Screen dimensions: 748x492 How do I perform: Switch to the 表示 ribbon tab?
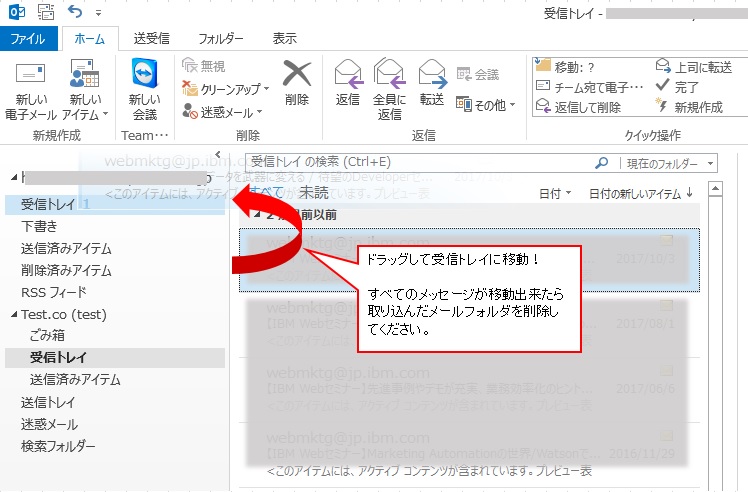[284, 38]
